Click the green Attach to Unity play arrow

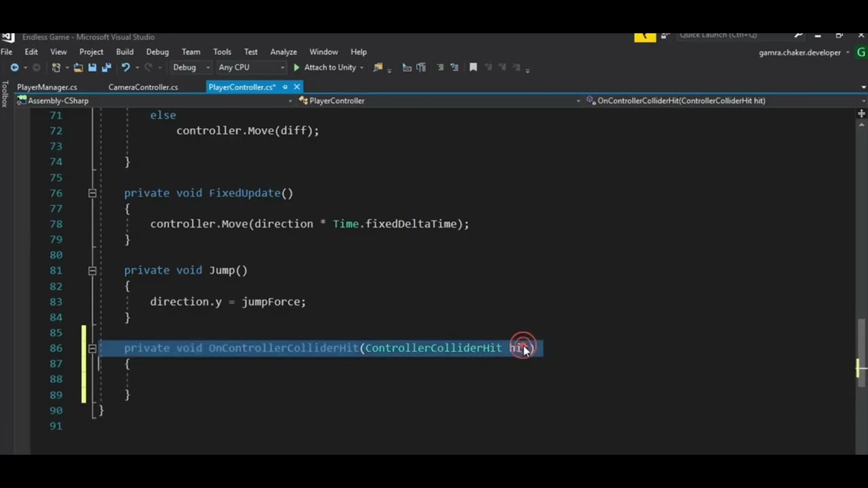(x=296, y=68)
